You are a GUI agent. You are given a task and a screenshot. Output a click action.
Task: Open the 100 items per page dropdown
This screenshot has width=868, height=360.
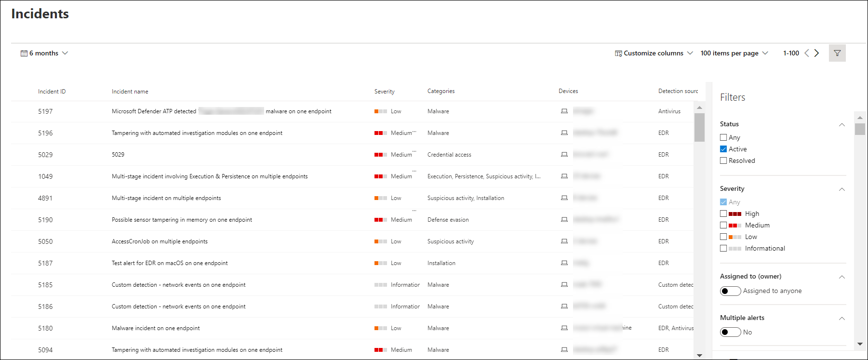click(734, 53)
